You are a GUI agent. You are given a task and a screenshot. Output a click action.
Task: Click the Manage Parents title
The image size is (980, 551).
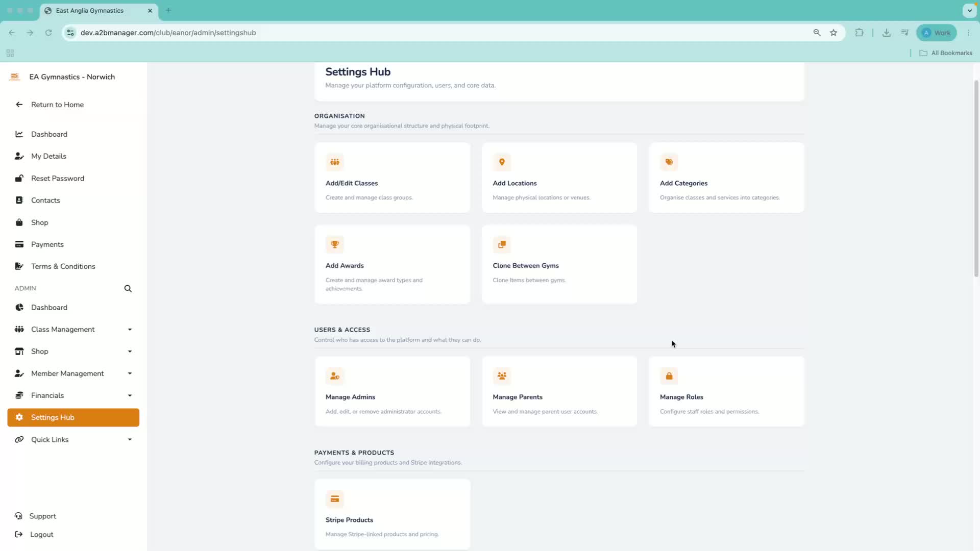pyautogui.click(x=518, y=397)
